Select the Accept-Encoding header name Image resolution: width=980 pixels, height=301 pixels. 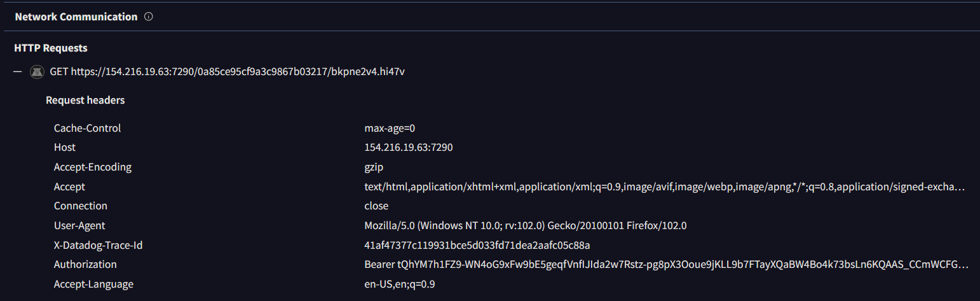coord(93,167)
